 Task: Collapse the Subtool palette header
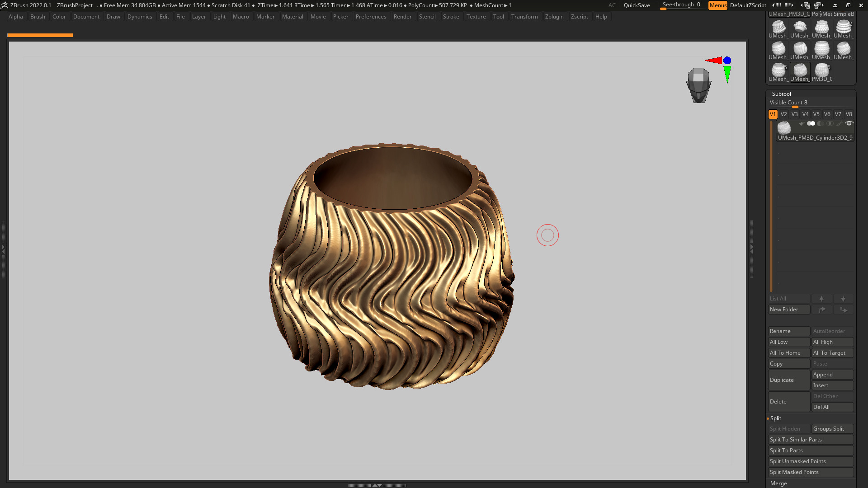point(781,94)
